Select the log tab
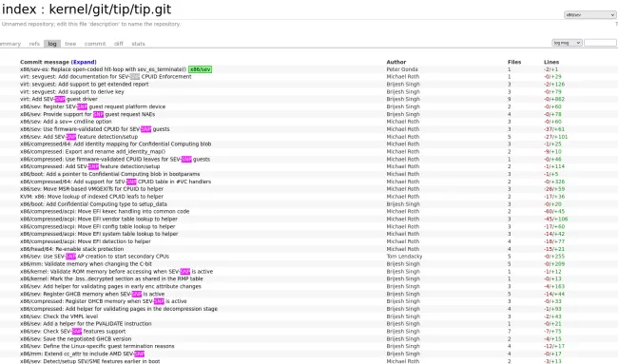This screenshot has width=618, height=364. coord(52,44)
